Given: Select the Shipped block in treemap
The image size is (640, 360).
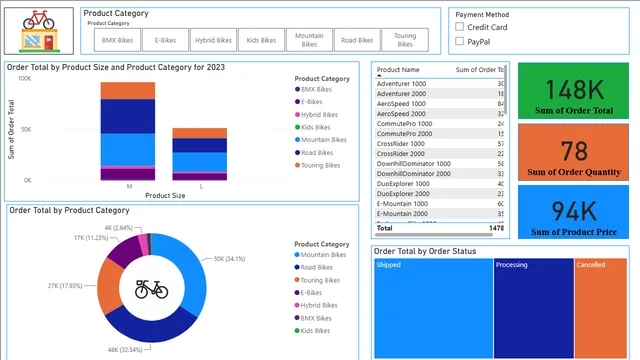Looking at the screenshot, I should click(x=433, y=308).
